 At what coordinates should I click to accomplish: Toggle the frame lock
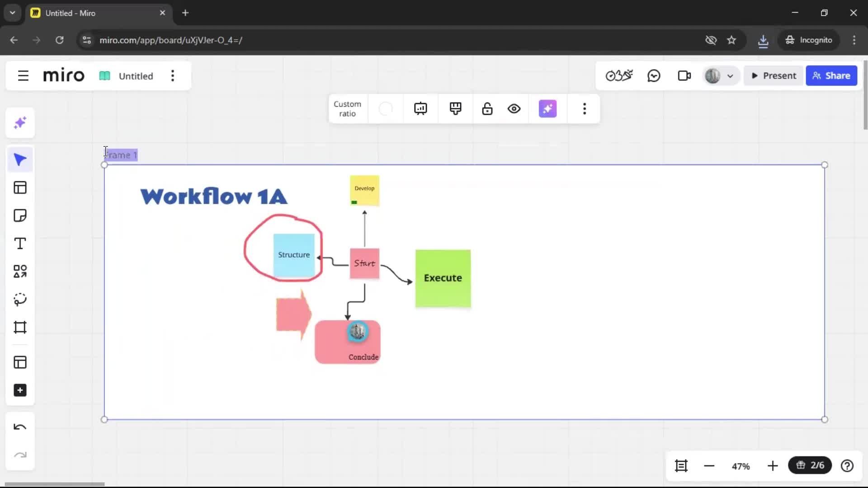pyautogui.click(x=487, y=109)
